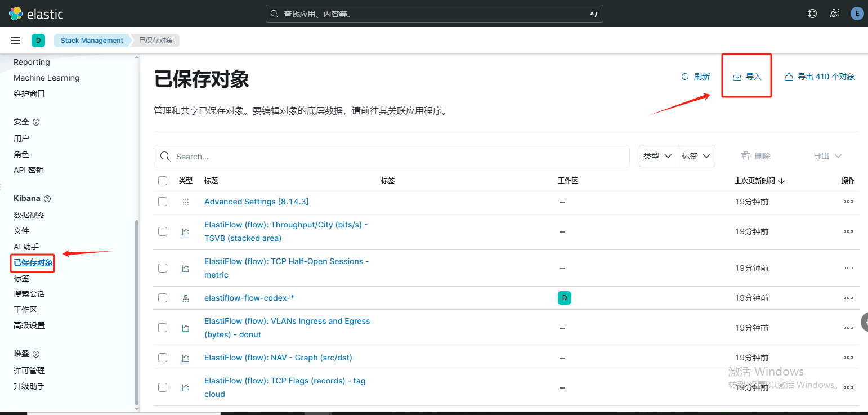Image resolution: width=868 pixels, height=415 pixels.
Task: Open AI 助手 in the sidebar
Action: coord(26,247)
